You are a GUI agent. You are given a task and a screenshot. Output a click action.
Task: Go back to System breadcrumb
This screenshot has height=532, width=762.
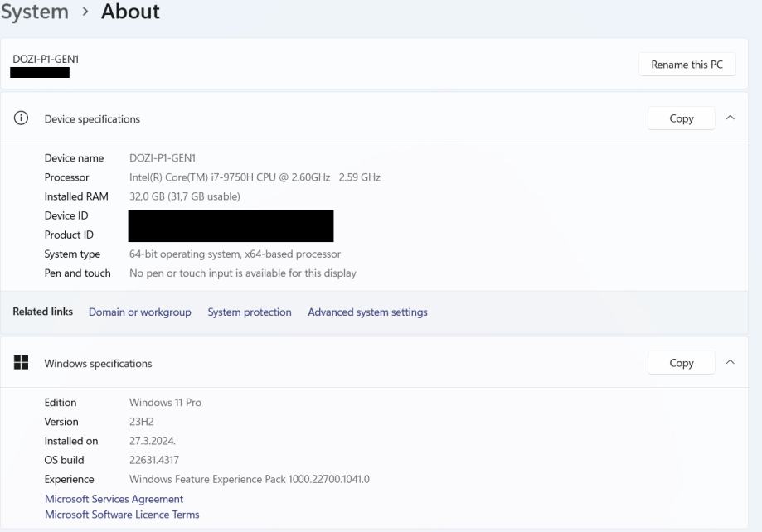pyautogui.click(x=35, y=12)
